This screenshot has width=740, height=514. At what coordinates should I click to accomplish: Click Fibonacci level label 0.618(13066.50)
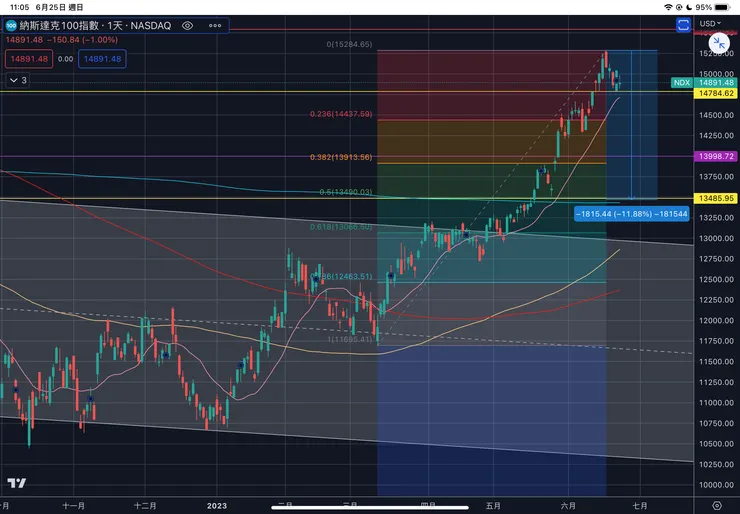(x=341, y=227)
